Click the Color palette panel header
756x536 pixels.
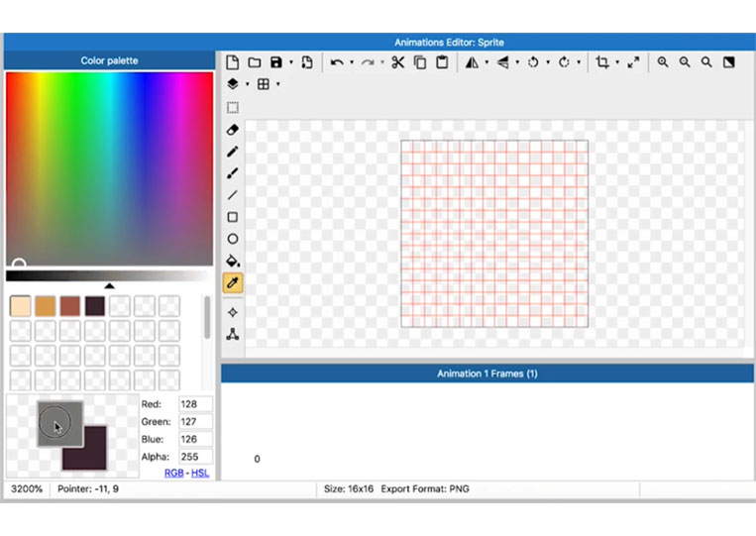pos(109,60)
